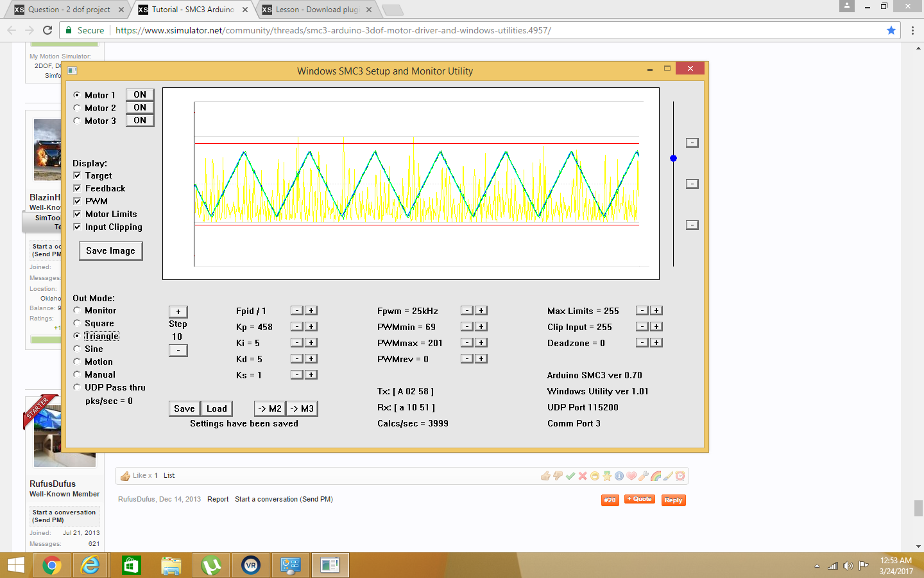924x578 pixels.
Task: Toggle the Motor 3 ON button
Action: (140, 121)
